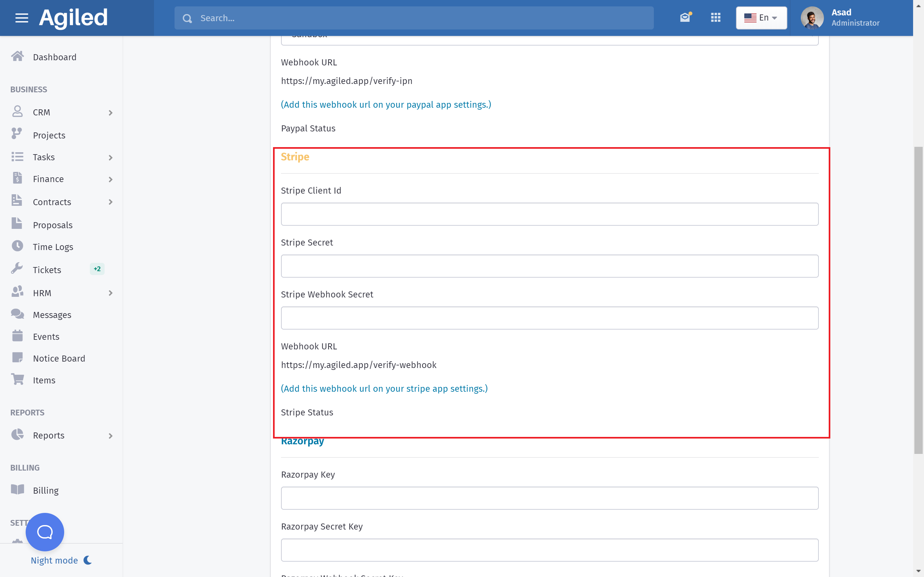Click the Stripe Client Id field
The width and height of the screenshot is (924, 577).
pyautogui.click(x=550, y=214)
